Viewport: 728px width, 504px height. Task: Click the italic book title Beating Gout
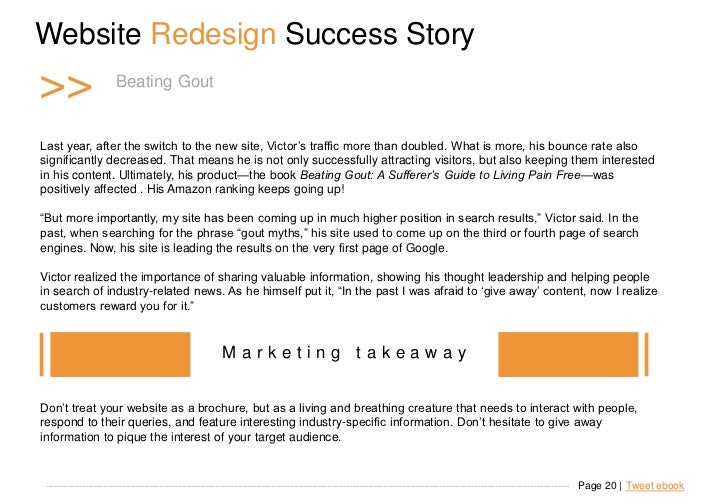(440, 175)
